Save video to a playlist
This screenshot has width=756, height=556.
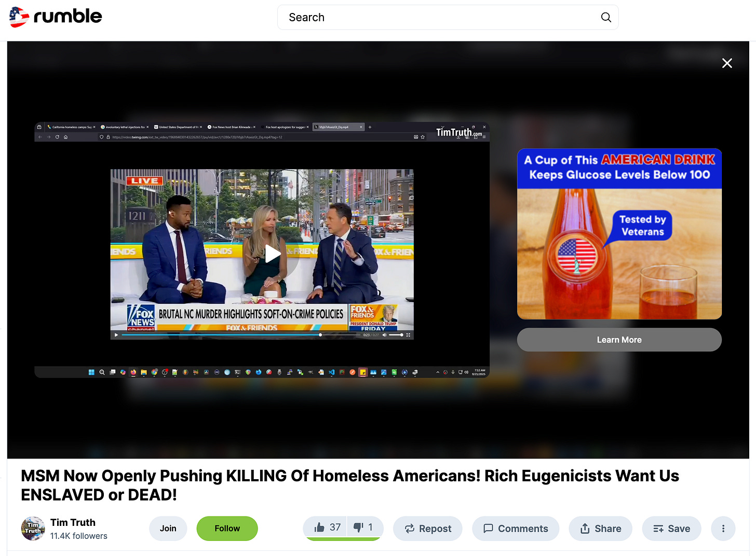(672, 528)
